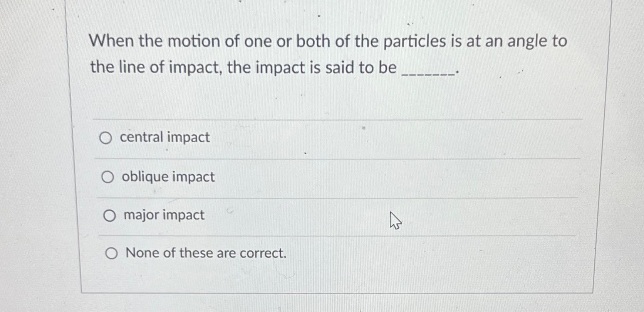The image size is (644, 312).
Task: Click the phrase line of impact
Action: coord(169,67)
